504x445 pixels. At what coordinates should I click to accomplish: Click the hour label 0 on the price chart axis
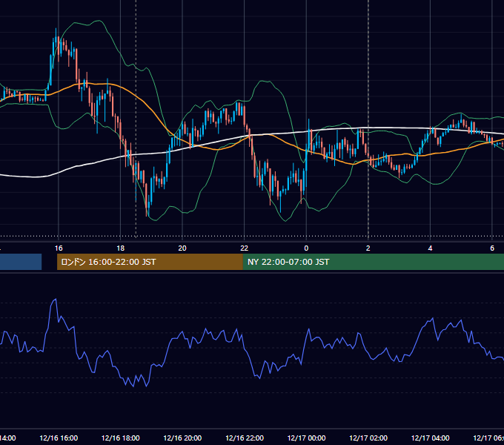306,248
